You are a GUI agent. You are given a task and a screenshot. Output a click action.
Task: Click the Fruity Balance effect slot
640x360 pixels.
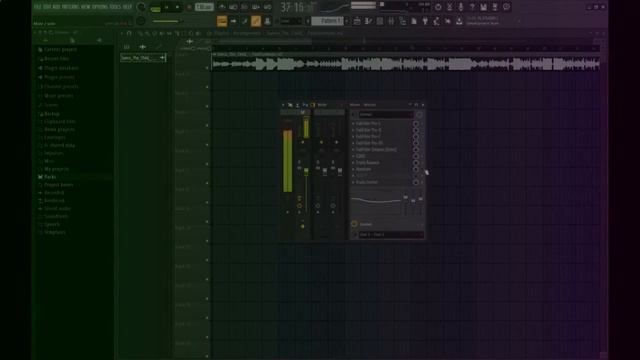coord(382,162)
